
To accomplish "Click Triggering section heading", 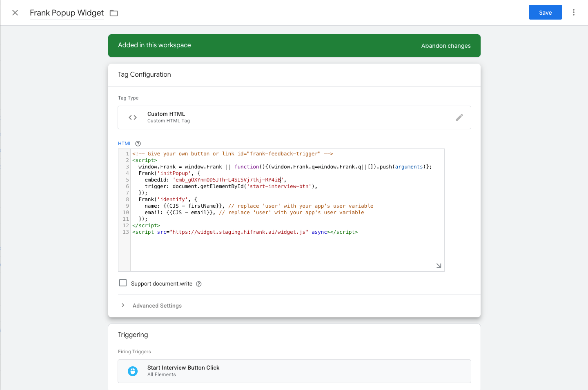I will tap(133, 335).
